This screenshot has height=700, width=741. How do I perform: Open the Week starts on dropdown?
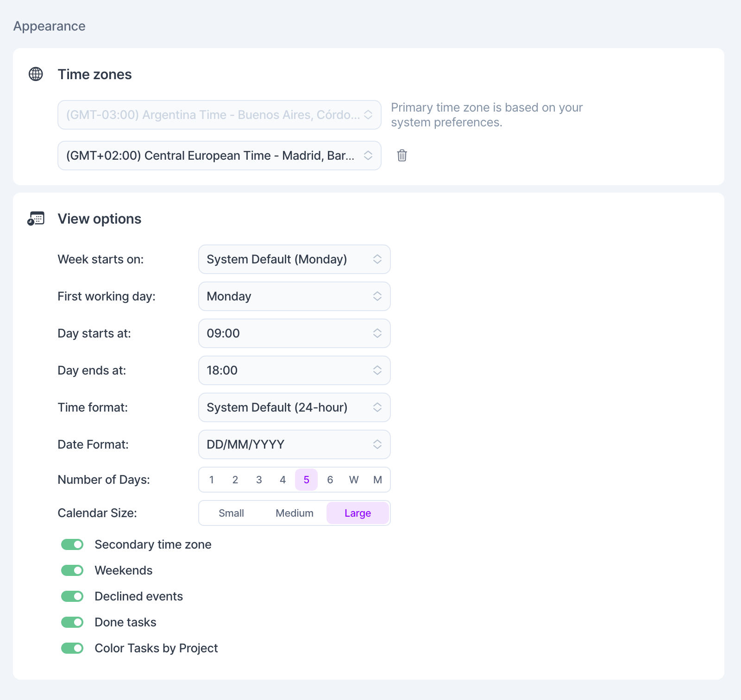click(x=294, y=259)
